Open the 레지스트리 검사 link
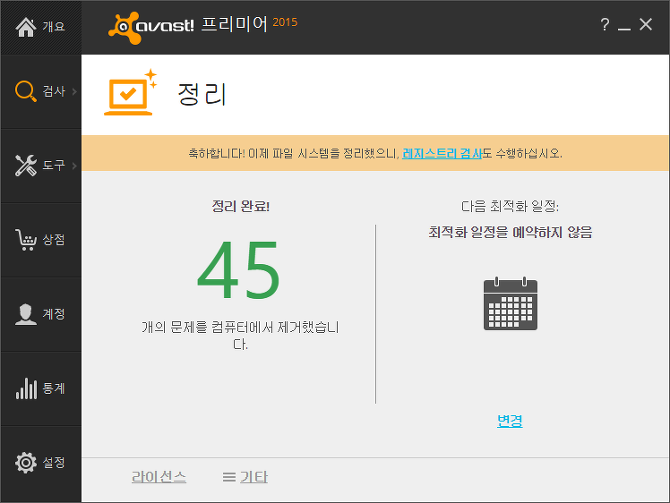 tap(442, 153)
